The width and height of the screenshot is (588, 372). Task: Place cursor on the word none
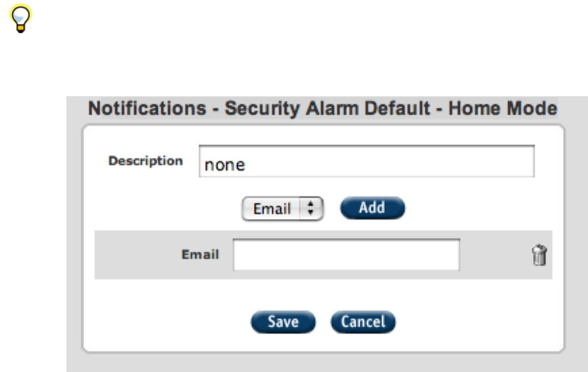point(224,164)
